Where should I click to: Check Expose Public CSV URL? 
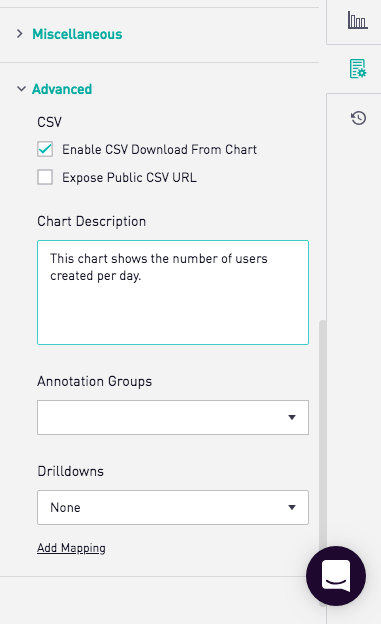[x=45, y=177]
